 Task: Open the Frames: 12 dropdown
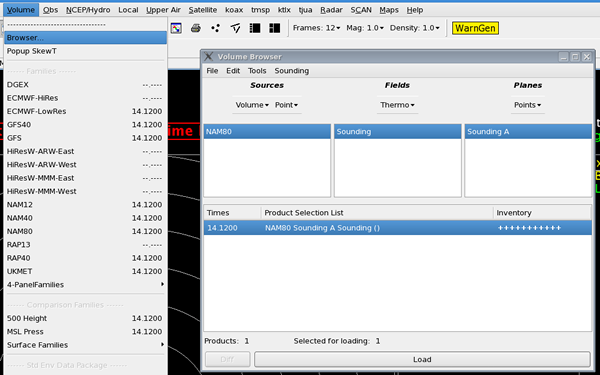(x=316, y=28)
